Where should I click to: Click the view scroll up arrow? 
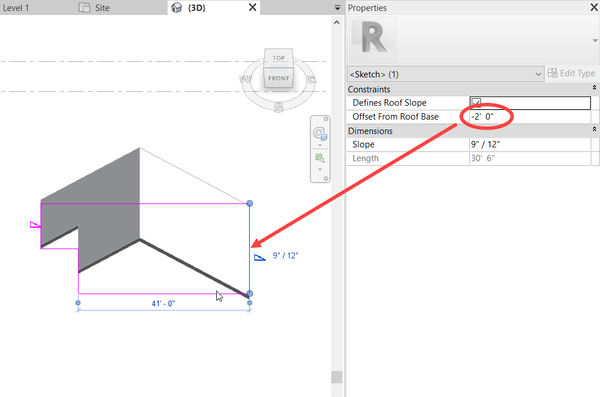coord(337,22)
